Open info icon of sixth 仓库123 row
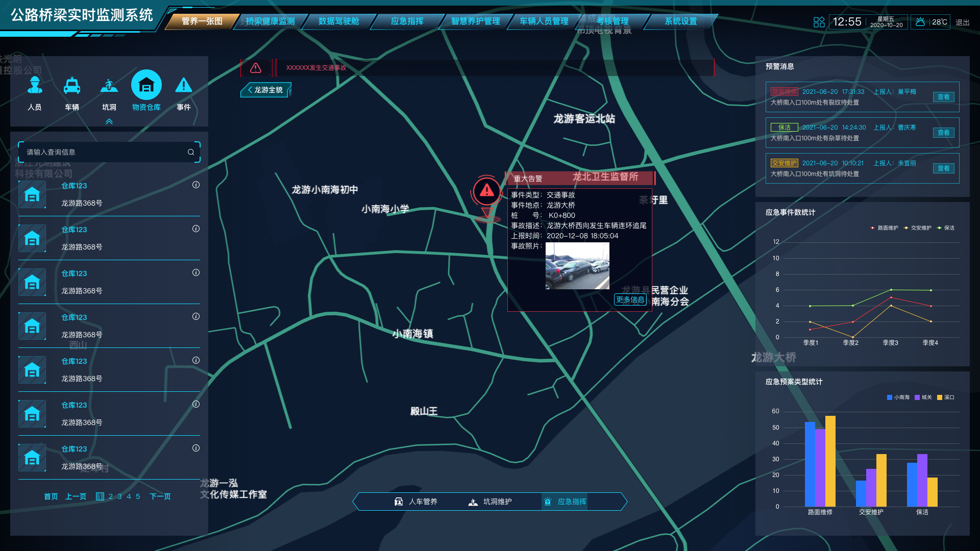Screen dimensions: 980x551 point(196,405)
